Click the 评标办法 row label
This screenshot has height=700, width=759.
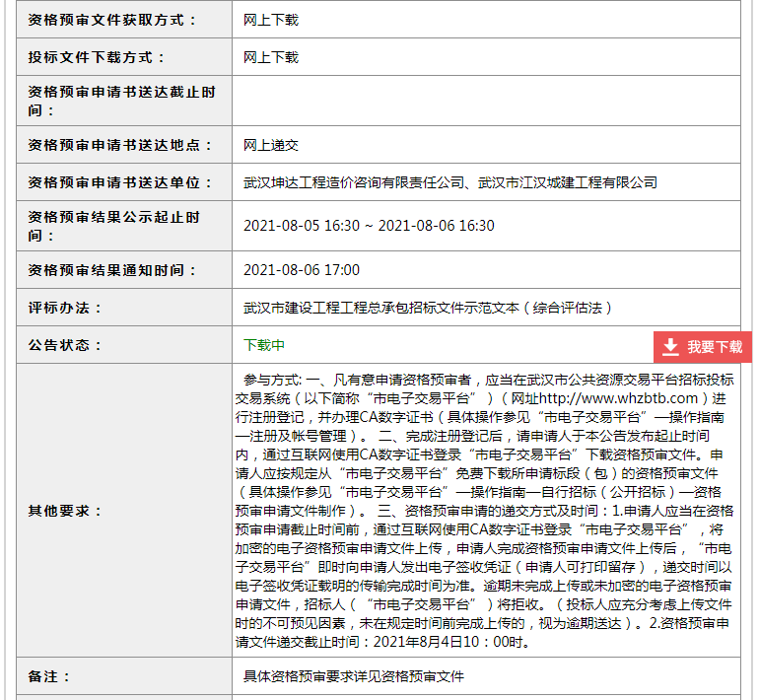pyautogui.click(x=65, y=308)
